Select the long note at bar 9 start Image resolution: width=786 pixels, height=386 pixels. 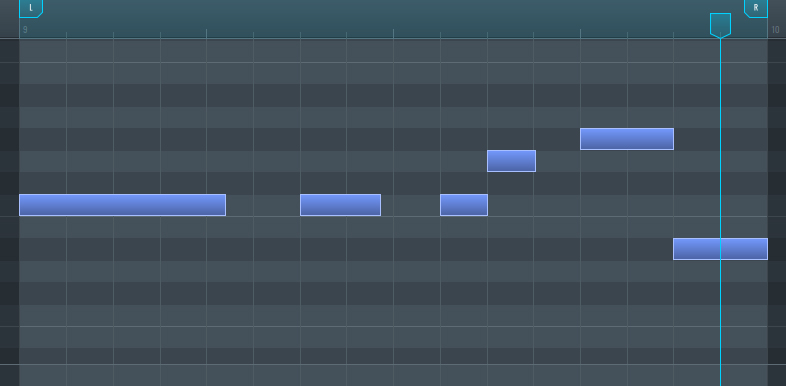(x=122, y=205)
